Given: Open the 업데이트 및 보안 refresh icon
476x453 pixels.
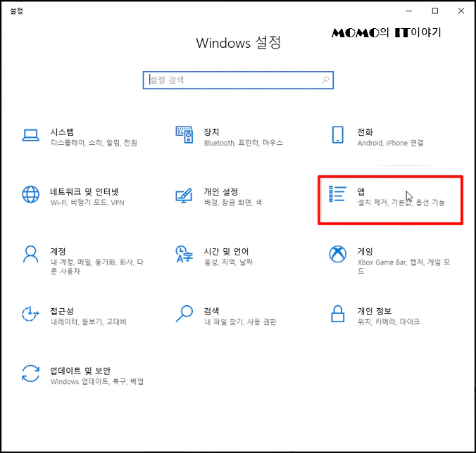Looking at the screenshot, I should point(31,374).
